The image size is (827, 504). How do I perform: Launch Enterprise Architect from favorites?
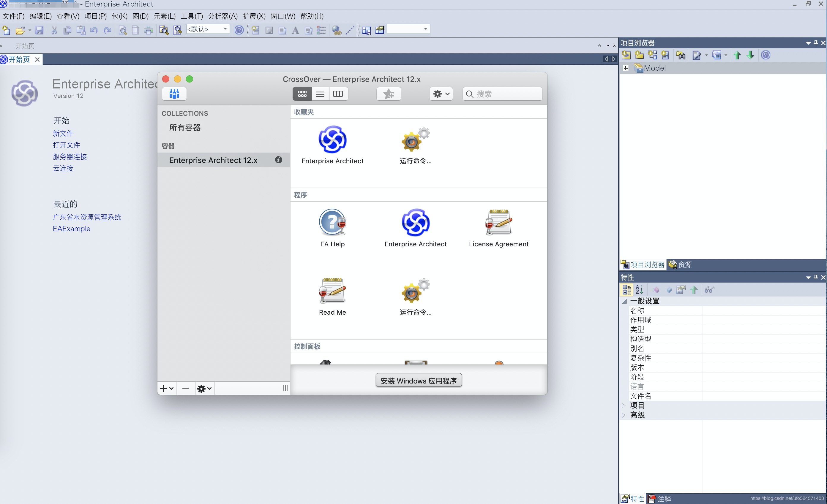click(332, 145)
